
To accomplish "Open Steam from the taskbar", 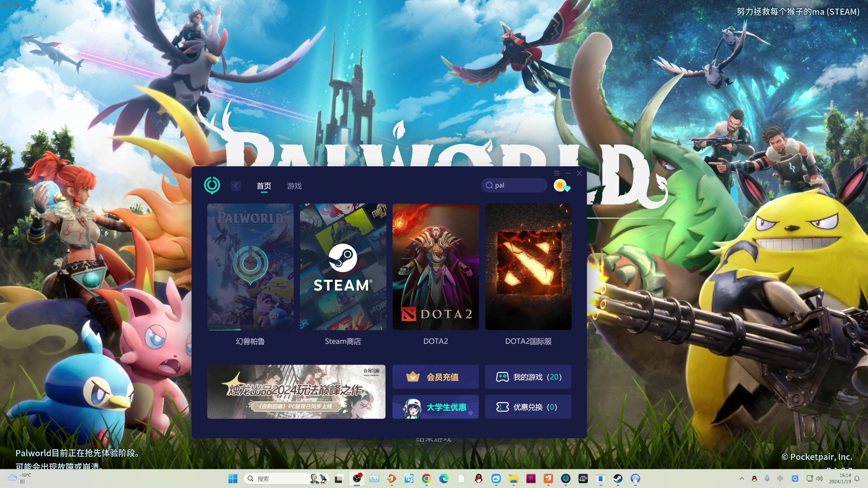I will click(x=618, y=479).
